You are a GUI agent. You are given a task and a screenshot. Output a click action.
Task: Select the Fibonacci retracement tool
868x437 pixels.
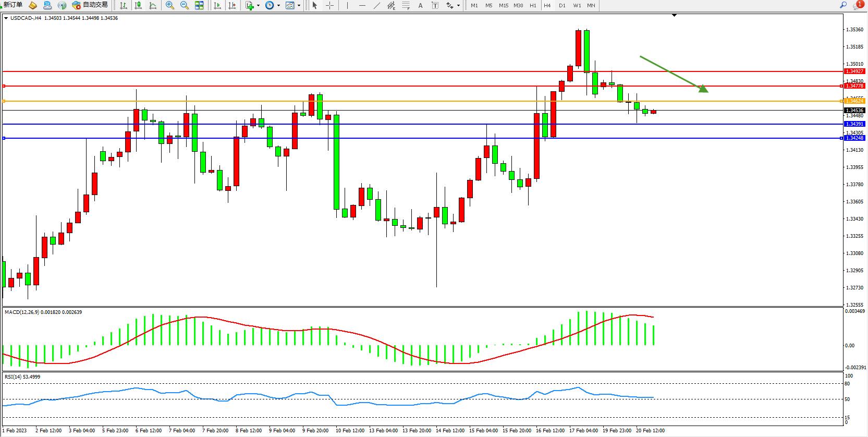(x=406, y=5)
